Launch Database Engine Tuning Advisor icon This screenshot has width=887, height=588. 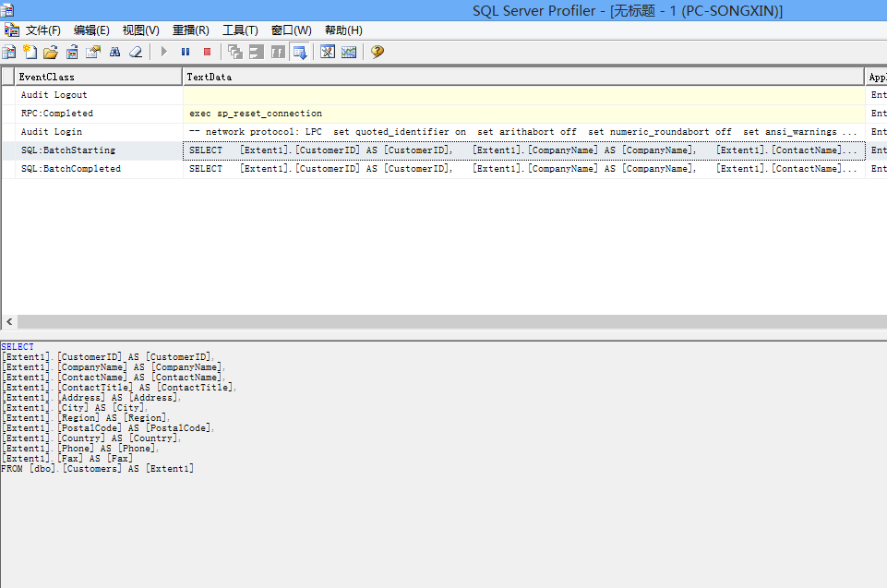coord(328,52)
